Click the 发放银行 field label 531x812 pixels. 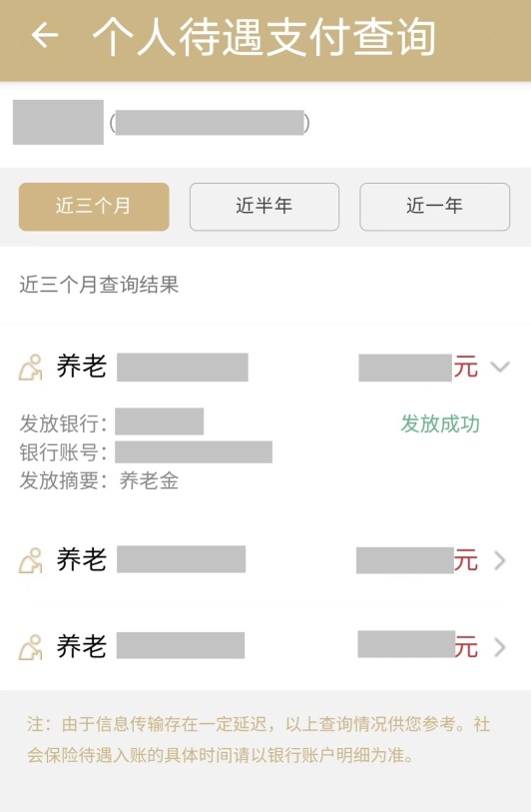pos(63,423)
